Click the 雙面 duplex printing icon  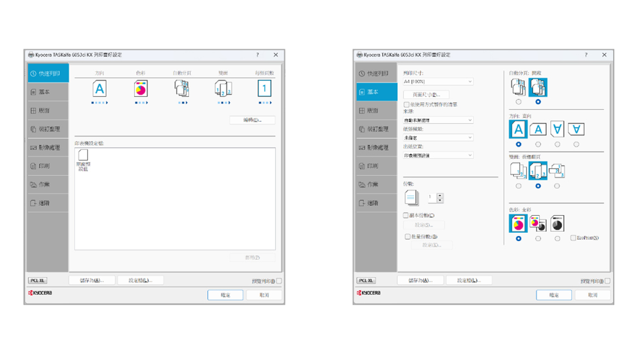click(x=223, y=89)
